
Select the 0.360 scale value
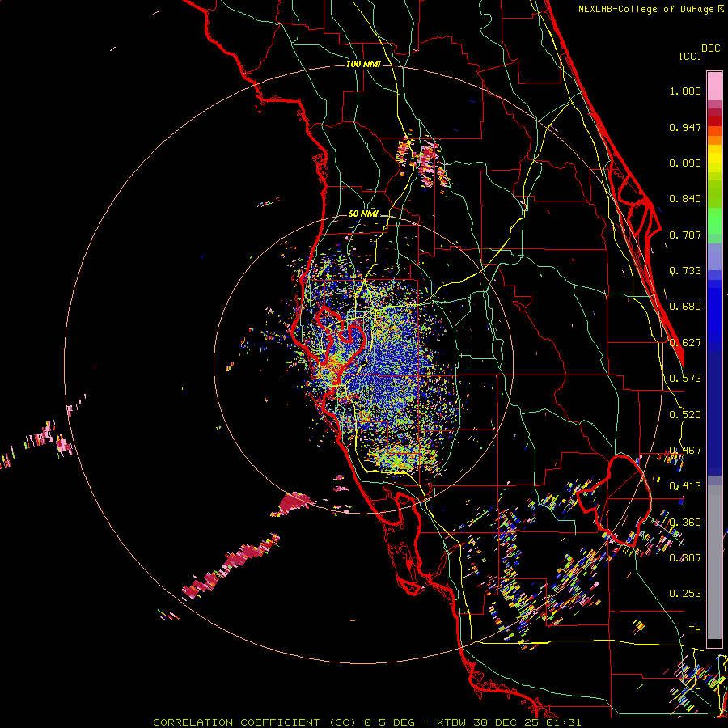point(685,523)
